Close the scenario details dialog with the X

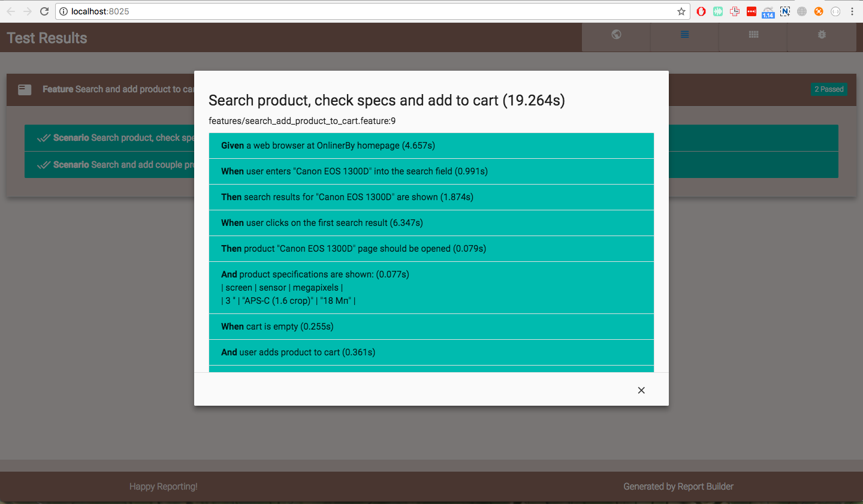point(641,390)
